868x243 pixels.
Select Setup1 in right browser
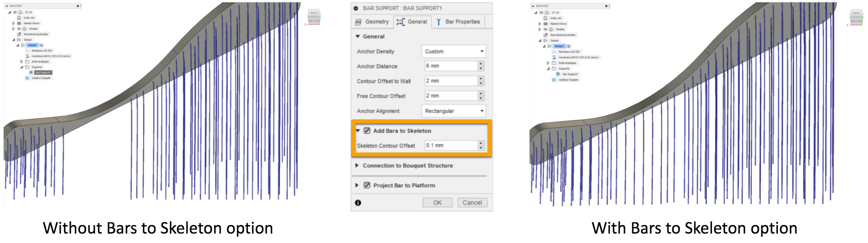point(559,46)
